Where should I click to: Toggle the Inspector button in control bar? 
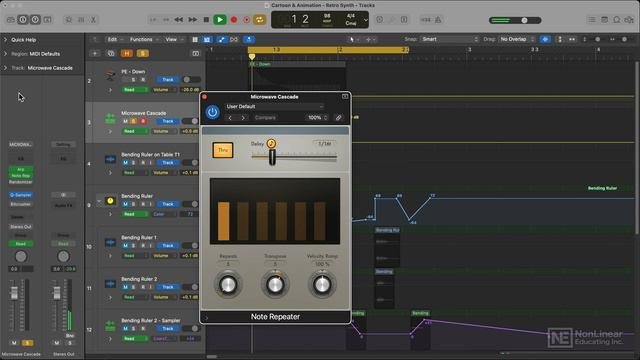(23, 20)
